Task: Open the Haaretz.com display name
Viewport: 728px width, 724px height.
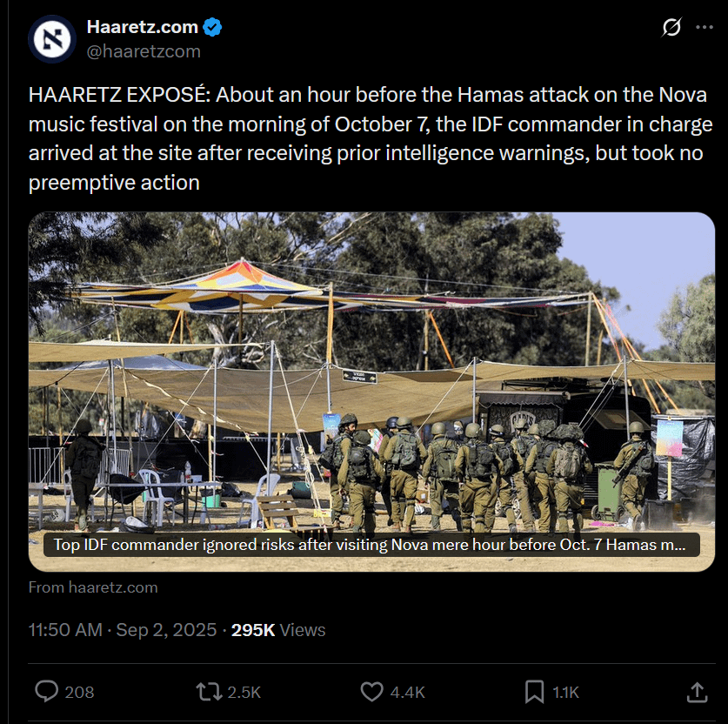Action: pyautogui.click(x=143, y=27)
